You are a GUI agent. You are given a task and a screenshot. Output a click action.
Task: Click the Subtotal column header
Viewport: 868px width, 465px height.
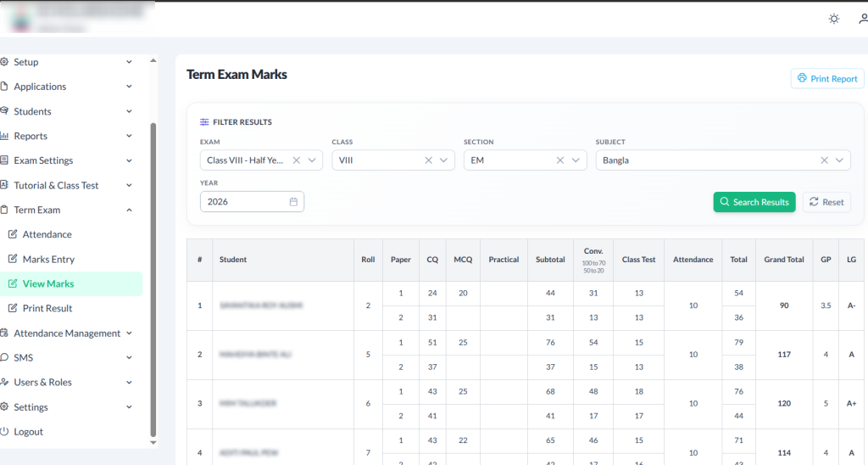click(x=550, y=260)
